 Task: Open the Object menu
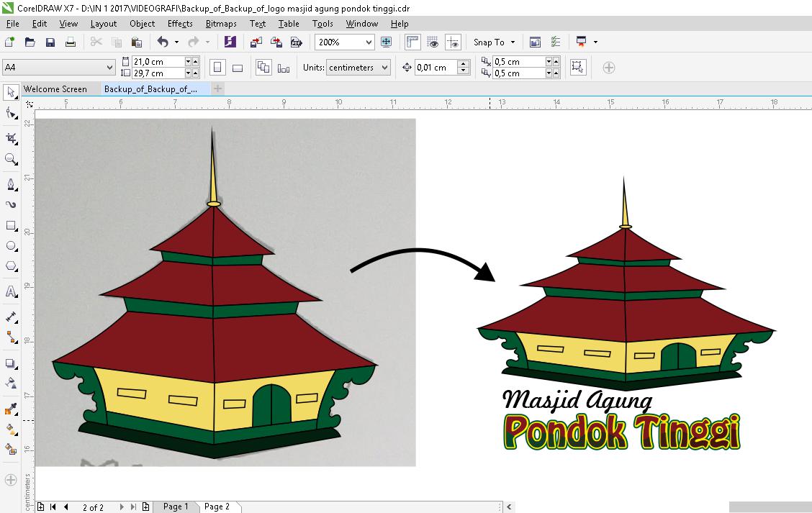pyautogui.click(x=142, y=23)
